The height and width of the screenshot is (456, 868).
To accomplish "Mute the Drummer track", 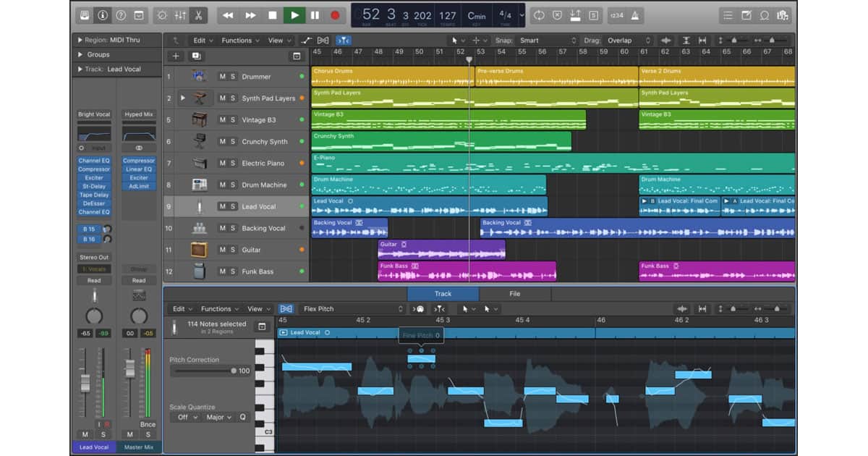I will (223, 77).
